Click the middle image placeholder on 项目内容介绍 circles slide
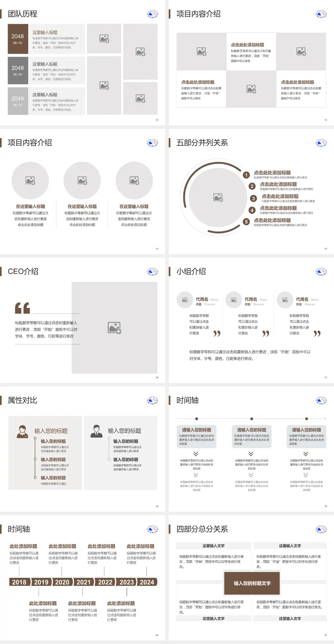The image size is (334, 644). (x=82, y=180)
